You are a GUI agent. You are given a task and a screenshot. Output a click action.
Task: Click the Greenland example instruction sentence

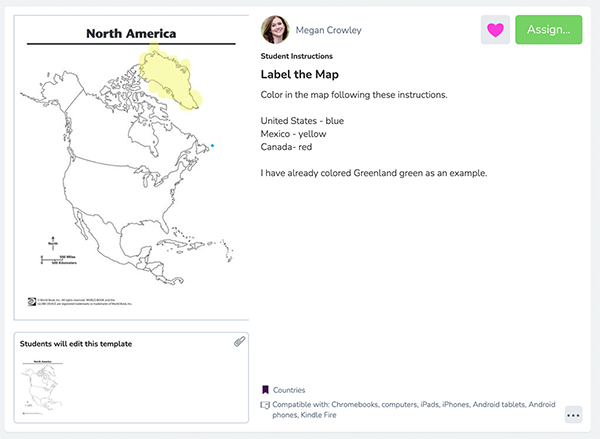[x=373, y=173]
